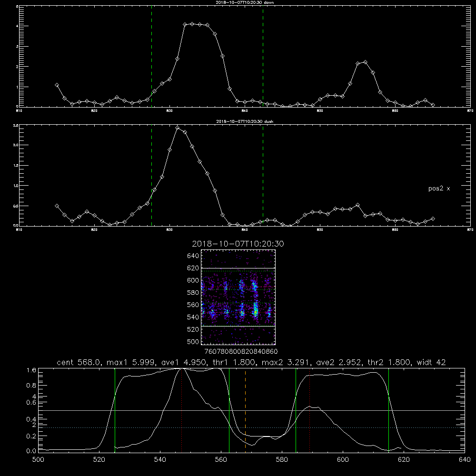Click the '500' x-axis label of the bottom plot

tap(38, 460)
